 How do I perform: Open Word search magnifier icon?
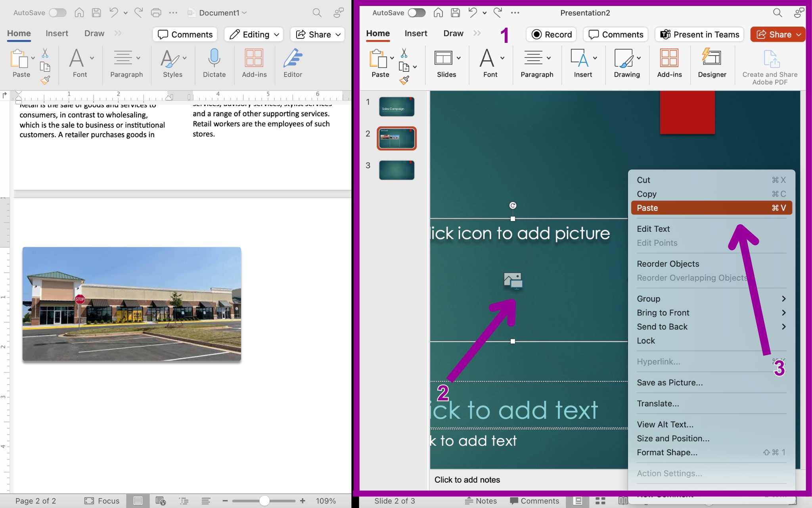[x=317, y=13]
